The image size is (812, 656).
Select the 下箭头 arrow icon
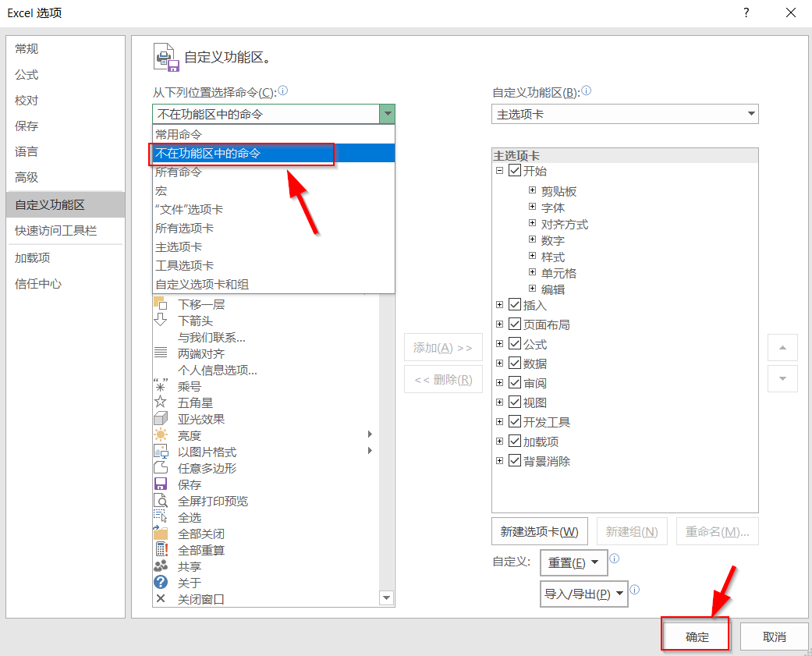161,320
